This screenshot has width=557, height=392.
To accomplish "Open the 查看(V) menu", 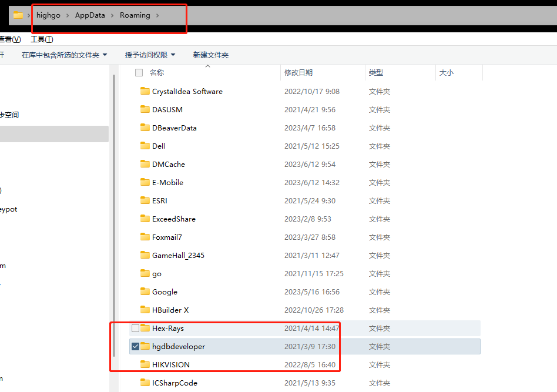I will pos(10,39).
